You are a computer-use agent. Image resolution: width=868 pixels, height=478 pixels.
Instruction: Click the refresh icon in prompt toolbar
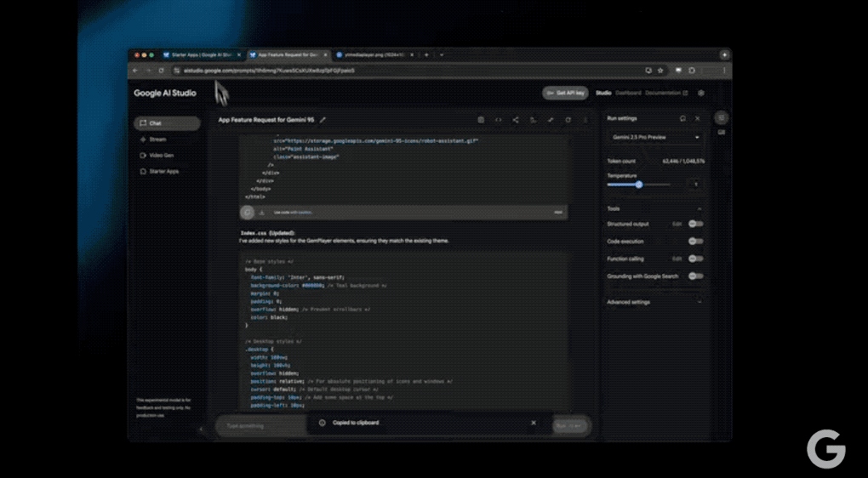(568, 119)
